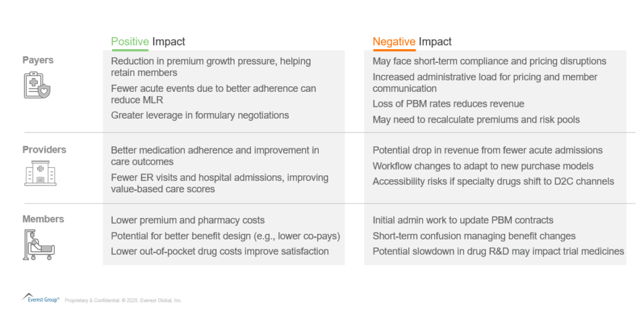Image resolution: width=644 pixels, height=318 pixels.
Task: Select 'Lower premium and pharmacy costs' line
Action: 187,220
